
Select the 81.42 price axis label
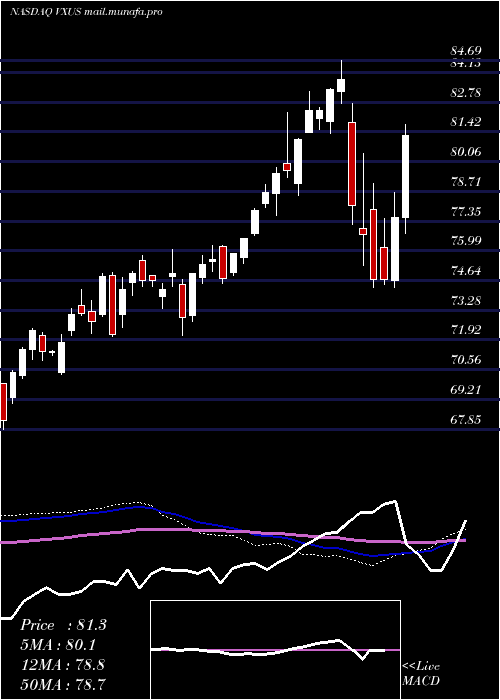(x=466, y=122)
